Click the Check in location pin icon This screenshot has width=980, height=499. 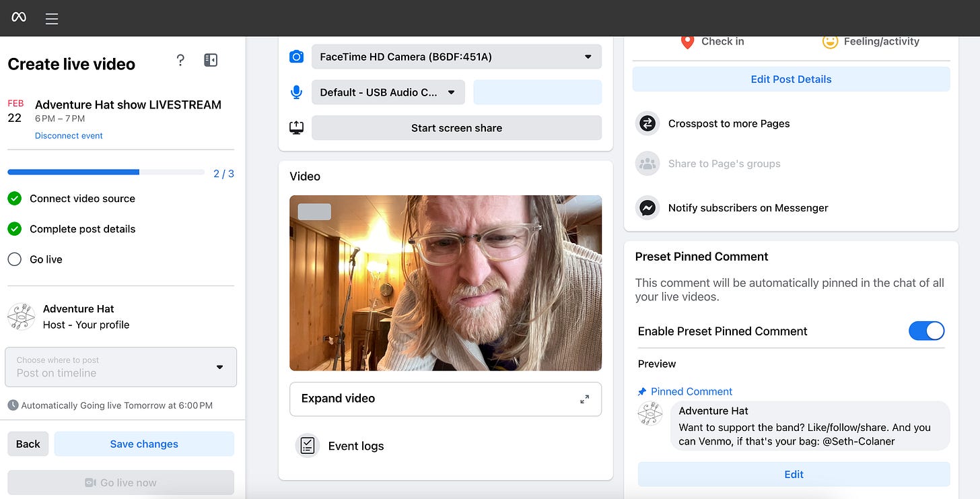pyautogui.click(x=687, y=42)
